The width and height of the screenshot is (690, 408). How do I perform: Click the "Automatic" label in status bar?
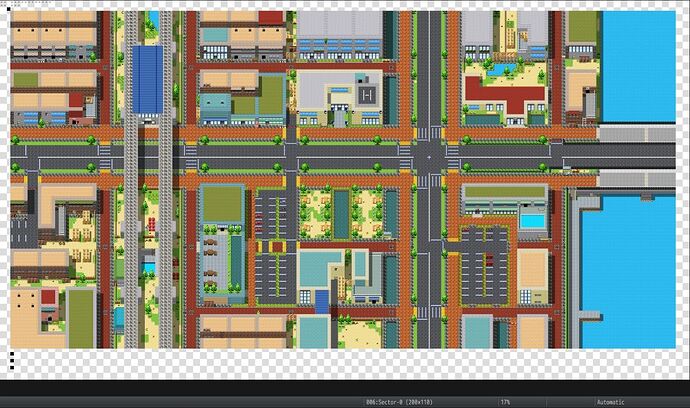coord(610,402)
